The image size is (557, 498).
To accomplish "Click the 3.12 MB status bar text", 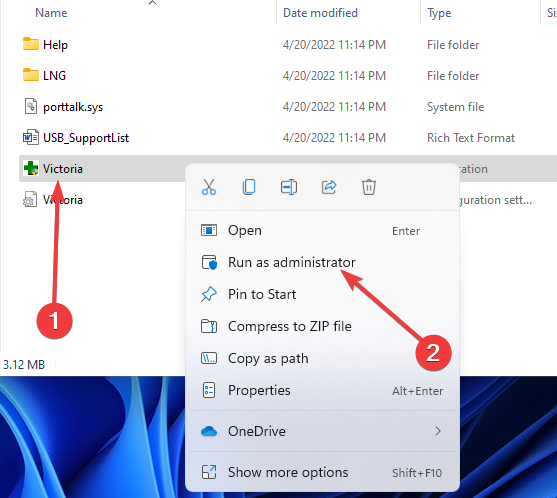I will tap(24, 364).
